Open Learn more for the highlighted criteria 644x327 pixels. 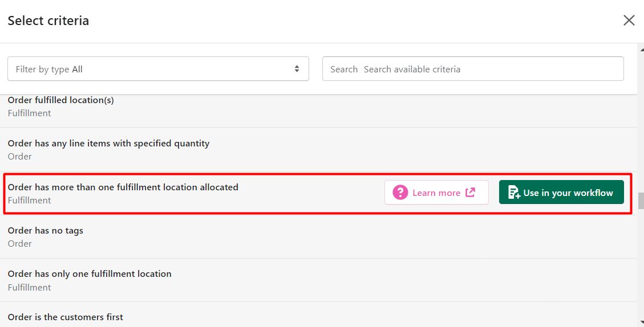[436, 193]
